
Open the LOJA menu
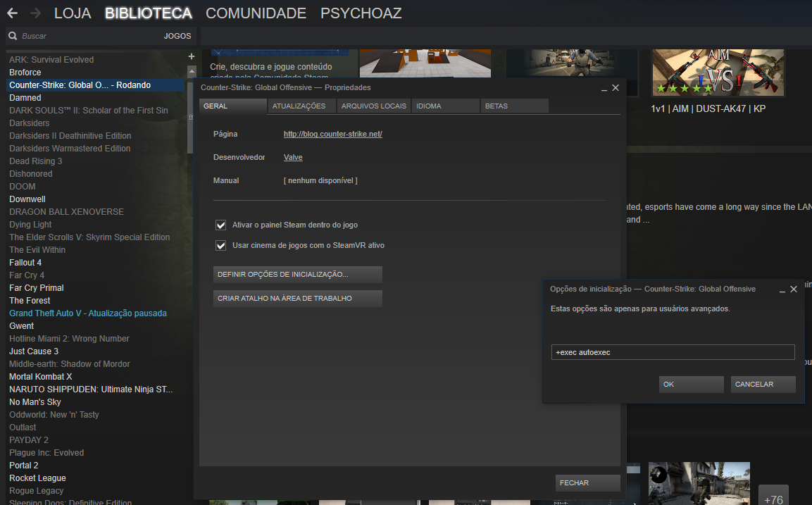click(73, 13)
